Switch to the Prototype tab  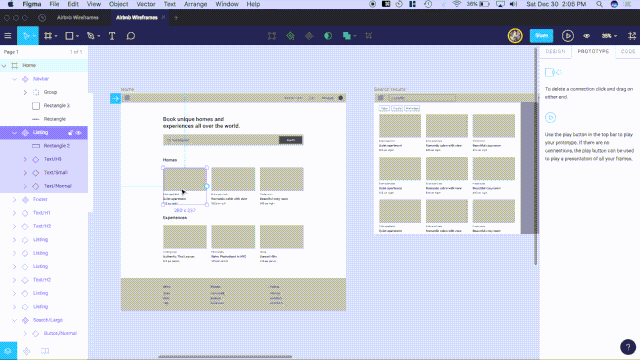point(593,51)
